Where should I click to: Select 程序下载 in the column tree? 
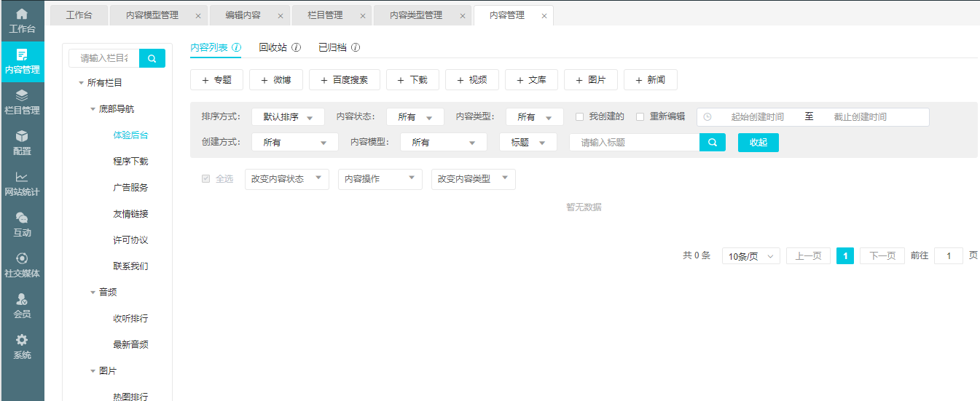point(130,162)
